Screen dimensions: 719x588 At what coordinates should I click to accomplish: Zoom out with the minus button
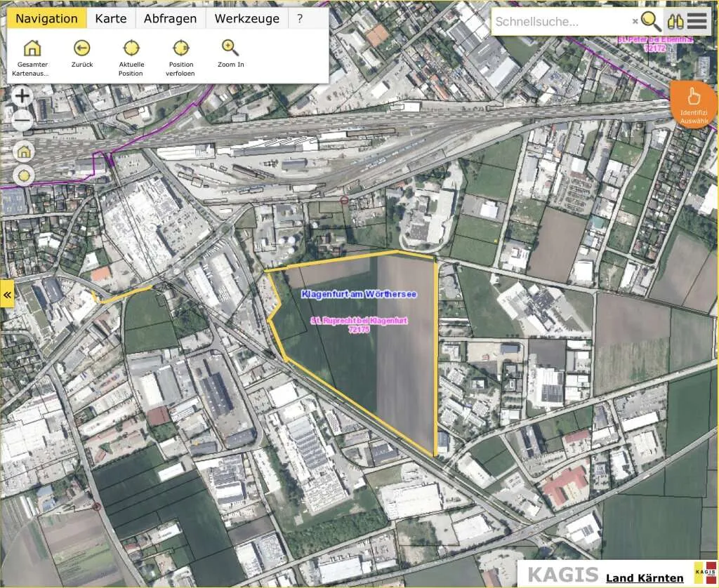click(22, 121)
